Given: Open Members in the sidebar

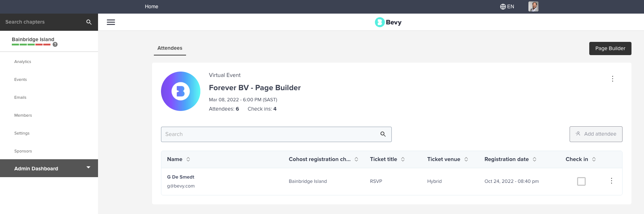Looking at the screenshot, I should 23,115.
